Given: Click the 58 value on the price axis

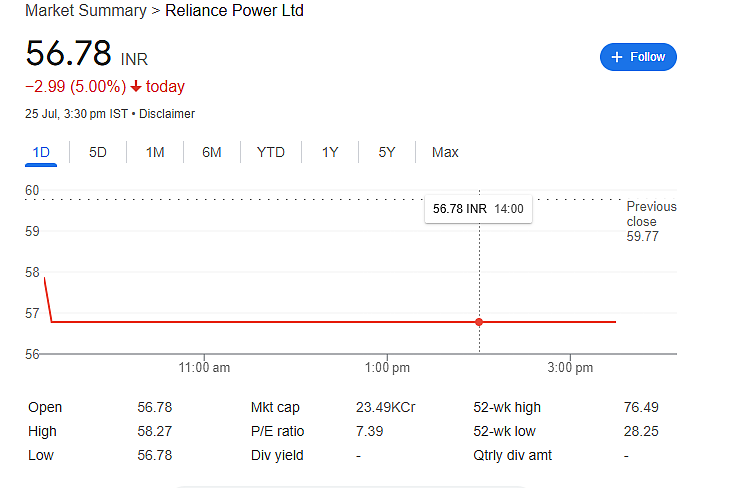Looking at the screenshot, I should point(32,272).
